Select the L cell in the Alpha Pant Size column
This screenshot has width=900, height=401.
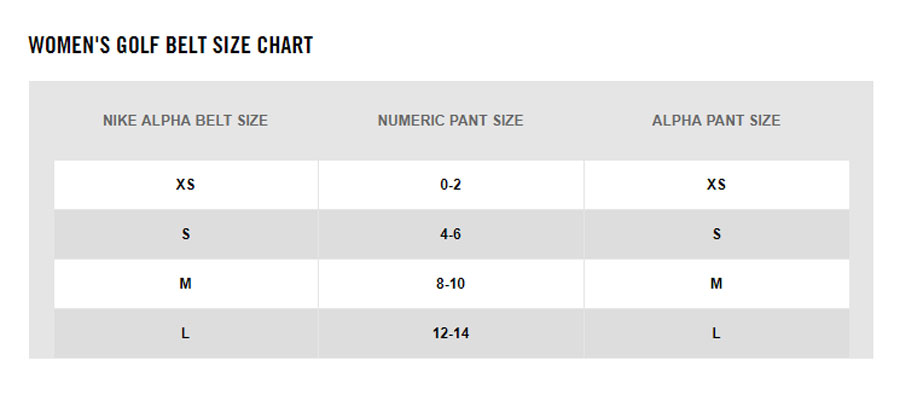pos(716,333)
